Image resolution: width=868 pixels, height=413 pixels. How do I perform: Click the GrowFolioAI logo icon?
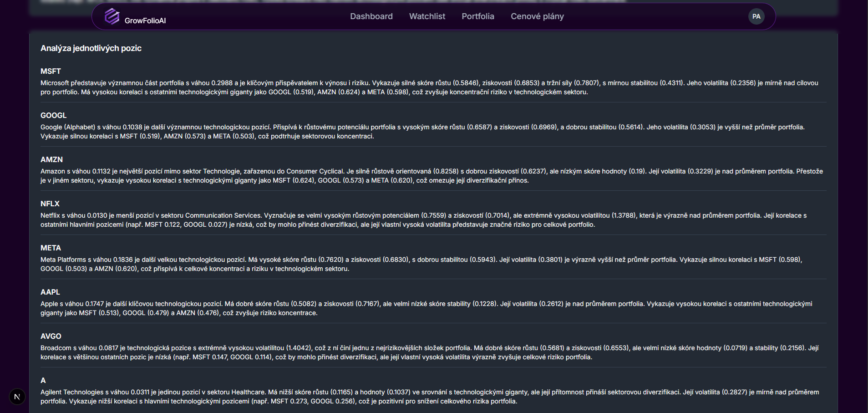pyautogui.click(x=112, y=16)
